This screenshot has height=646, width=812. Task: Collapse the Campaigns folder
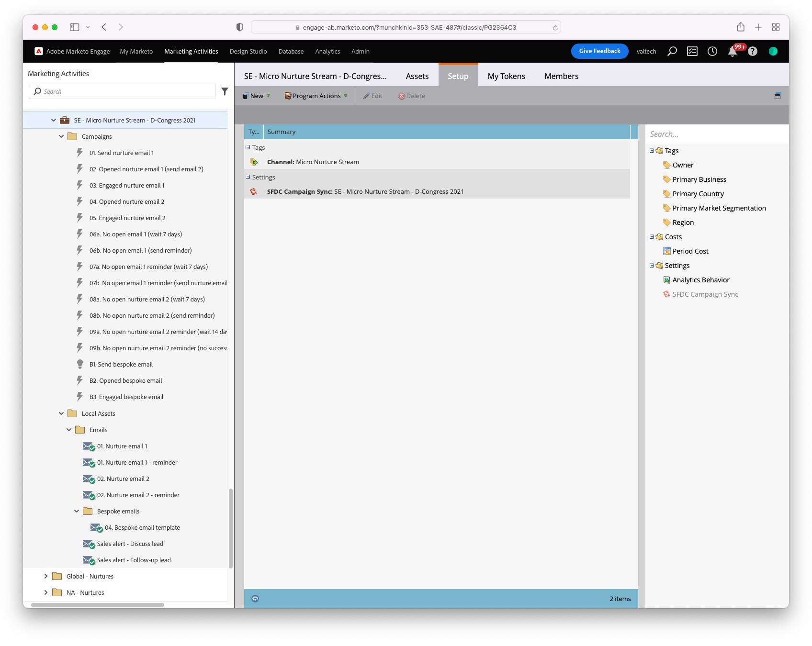pyautogui.click(x=61, y=136)
